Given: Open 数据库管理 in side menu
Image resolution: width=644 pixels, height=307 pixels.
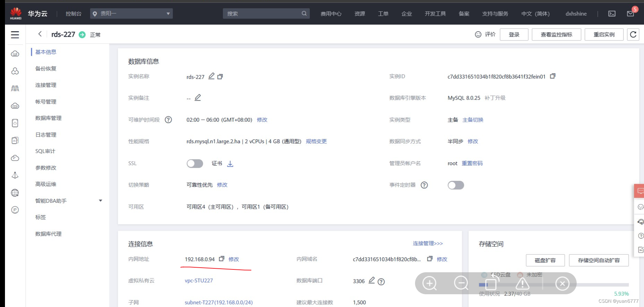Looking at the screenshot, I should click(x=49, y=118).
